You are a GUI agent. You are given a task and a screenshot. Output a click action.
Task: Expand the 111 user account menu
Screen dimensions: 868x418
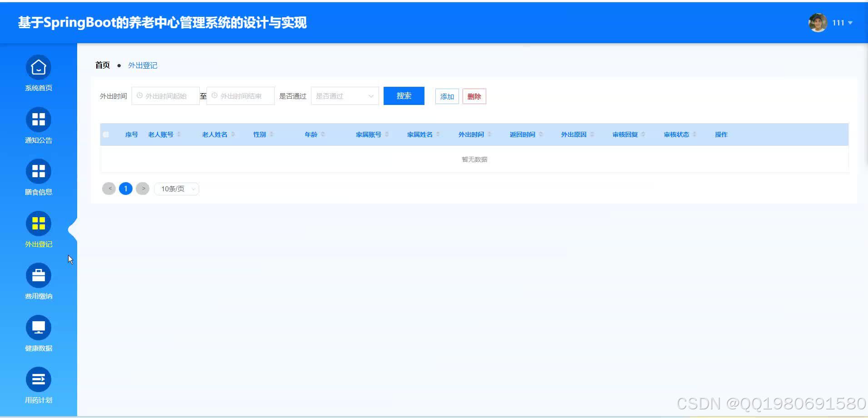pos(842,22)
